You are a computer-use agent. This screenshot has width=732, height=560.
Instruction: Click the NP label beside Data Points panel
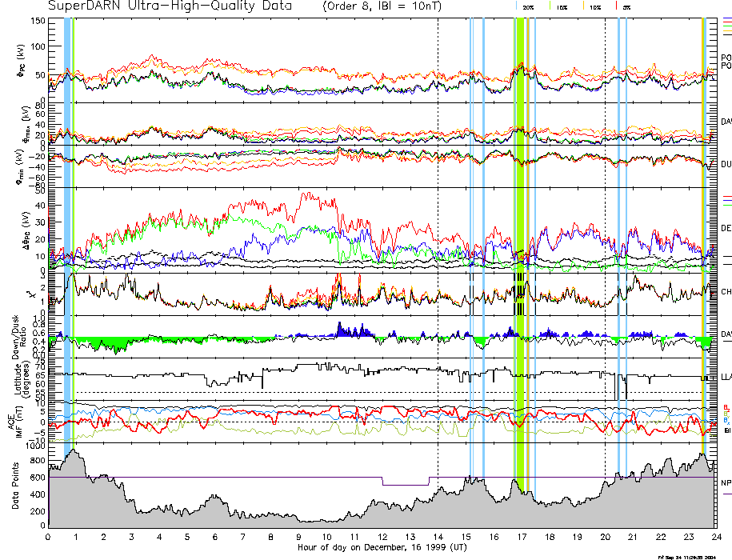726,482
